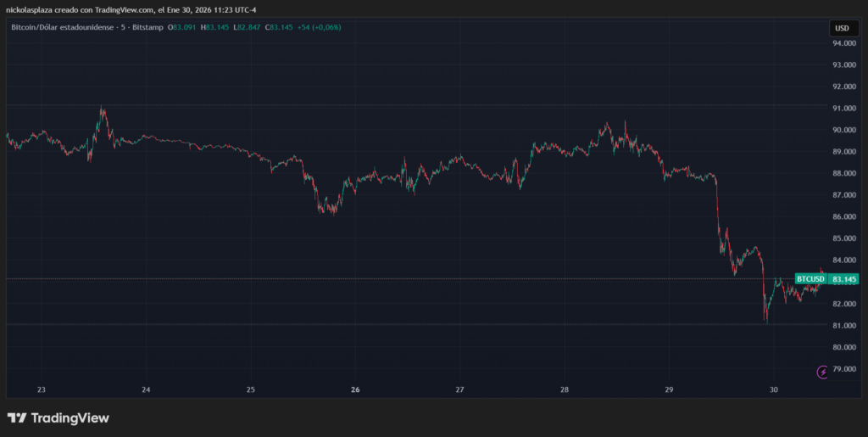The height and width of the screenshot is (437, 868).
Task: Click the purple lightning bolt icon
Action: click(821, 372)
